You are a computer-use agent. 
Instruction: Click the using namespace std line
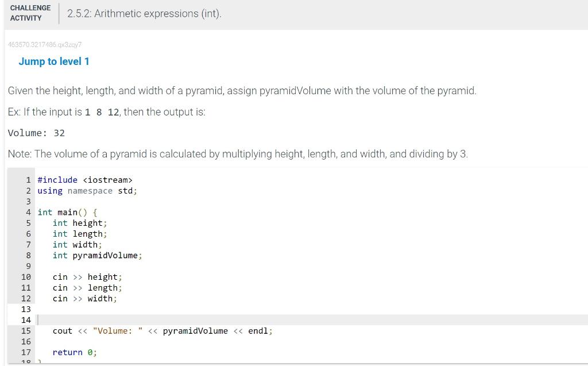click(x=86, y=191)
